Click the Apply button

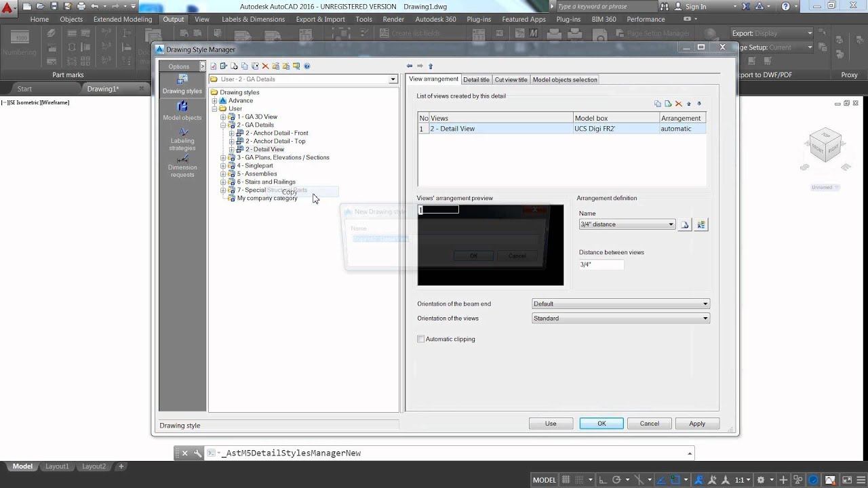pos(697,424)
